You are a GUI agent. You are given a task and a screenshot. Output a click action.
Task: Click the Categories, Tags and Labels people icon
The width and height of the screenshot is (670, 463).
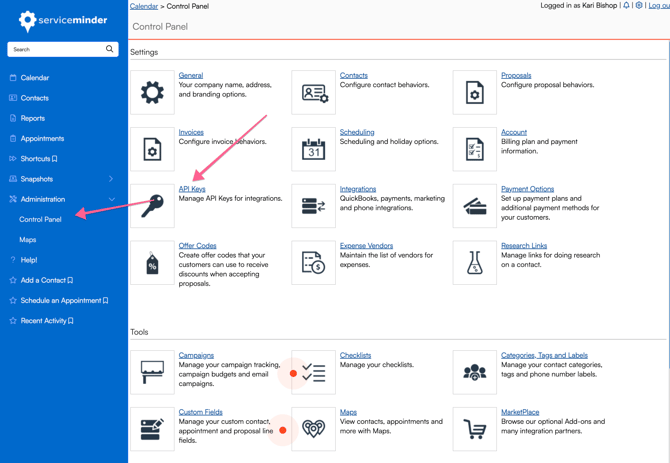(475, 372)
